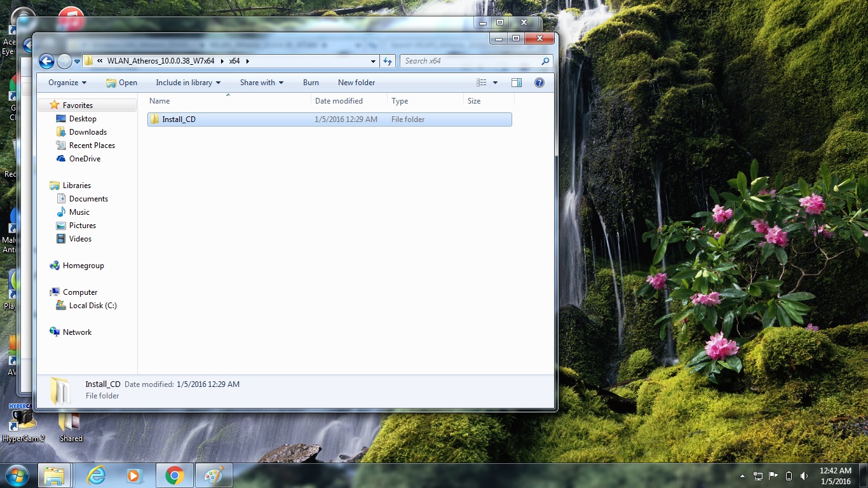The width and height of the screenshot is (868, 488).
Task: Open the Action Center flag icon
Action: pyautogui.click(x=773, y=476)
